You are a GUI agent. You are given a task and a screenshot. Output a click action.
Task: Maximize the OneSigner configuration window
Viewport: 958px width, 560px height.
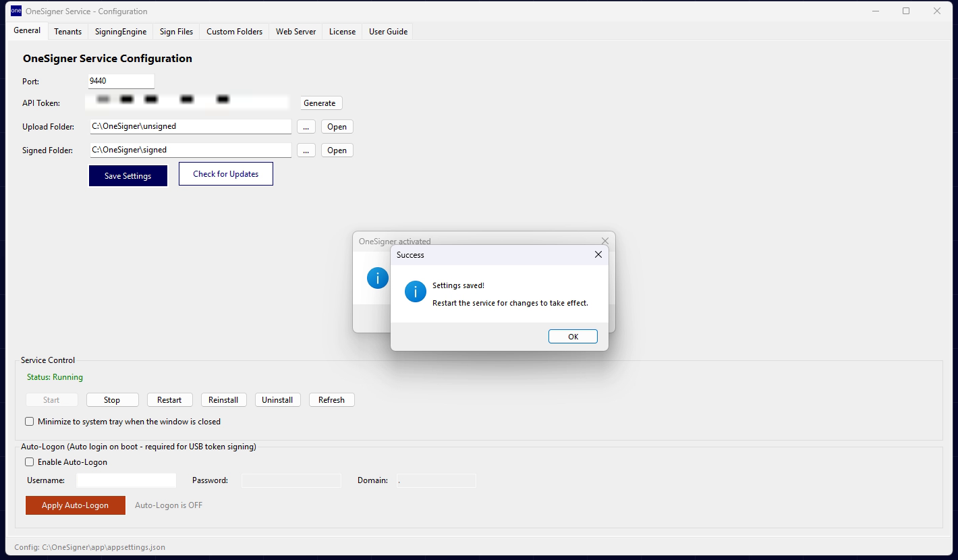[906, 11]
